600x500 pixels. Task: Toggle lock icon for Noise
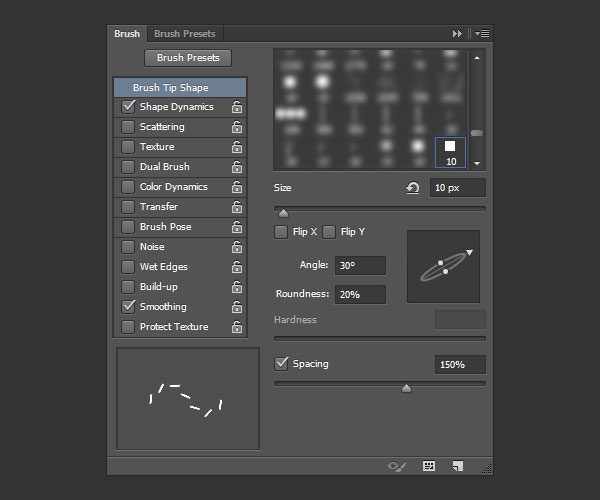[x=237, y=247]
